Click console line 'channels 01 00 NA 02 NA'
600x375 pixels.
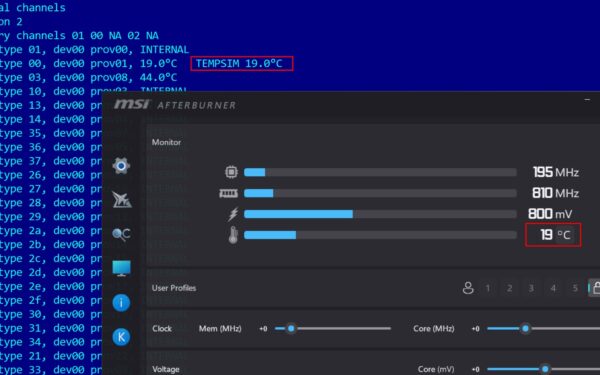[87, 36]
